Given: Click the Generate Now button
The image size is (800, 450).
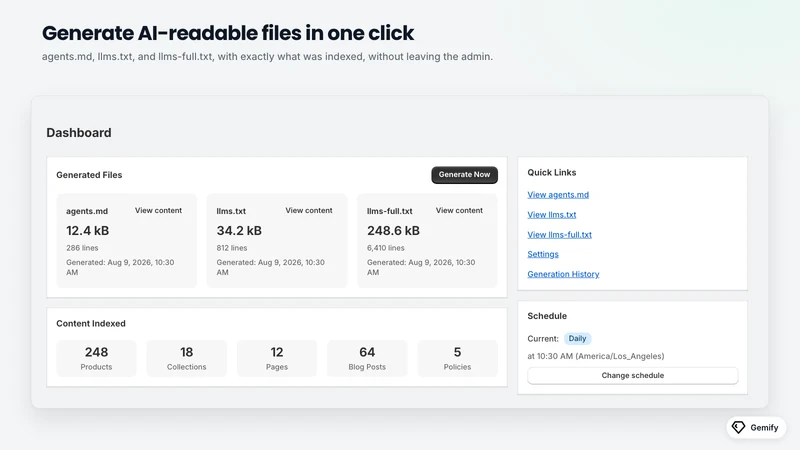Looking at the screenshot, I should coord(464,174).
